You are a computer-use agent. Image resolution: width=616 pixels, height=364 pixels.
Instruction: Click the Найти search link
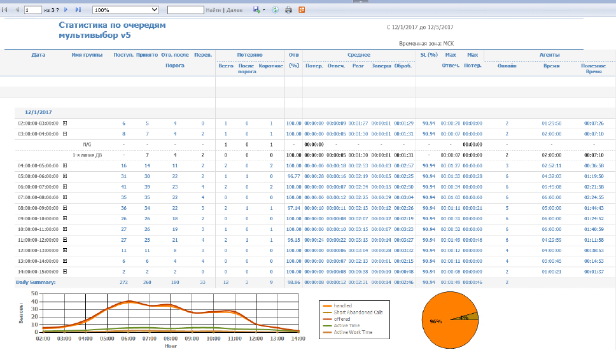pos(213,10)
